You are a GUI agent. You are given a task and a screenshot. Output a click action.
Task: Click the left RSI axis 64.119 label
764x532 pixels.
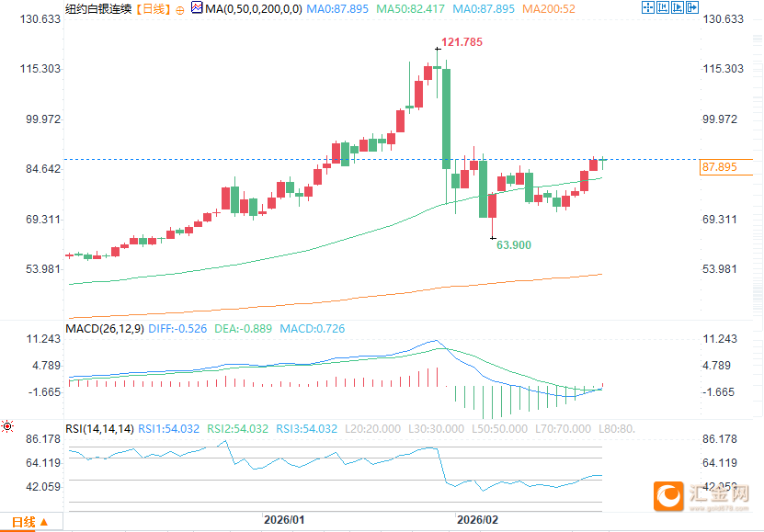click(x=43, y=463)
